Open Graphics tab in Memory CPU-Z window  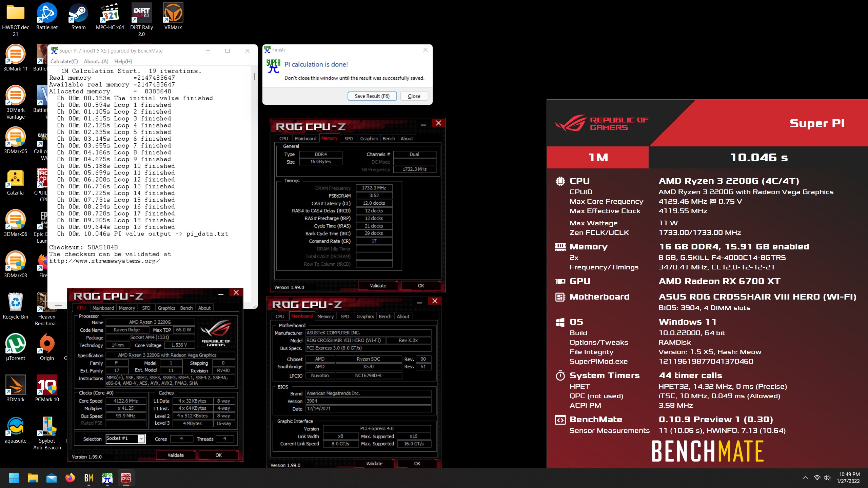pyautogui.click(x=369, y=139)
